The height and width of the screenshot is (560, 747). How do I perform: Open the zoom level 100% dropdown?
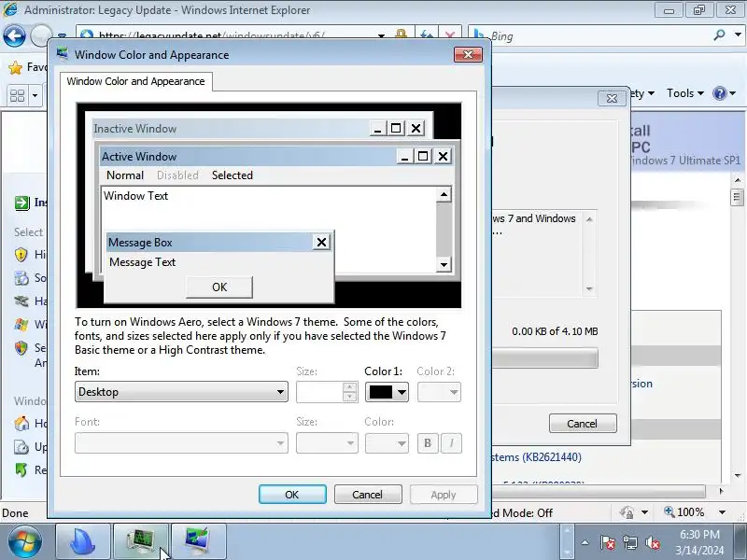(722, 512)
